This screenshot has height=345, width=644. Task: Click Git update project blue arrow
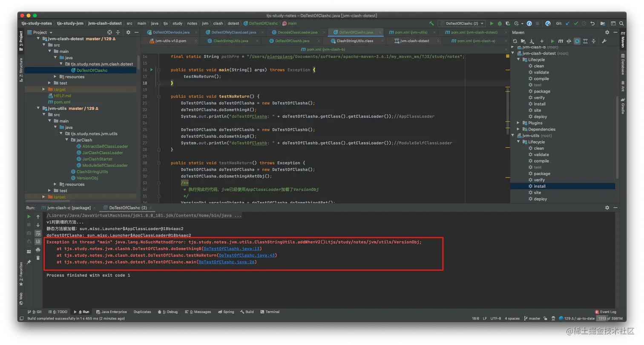[x=567, y=23]
